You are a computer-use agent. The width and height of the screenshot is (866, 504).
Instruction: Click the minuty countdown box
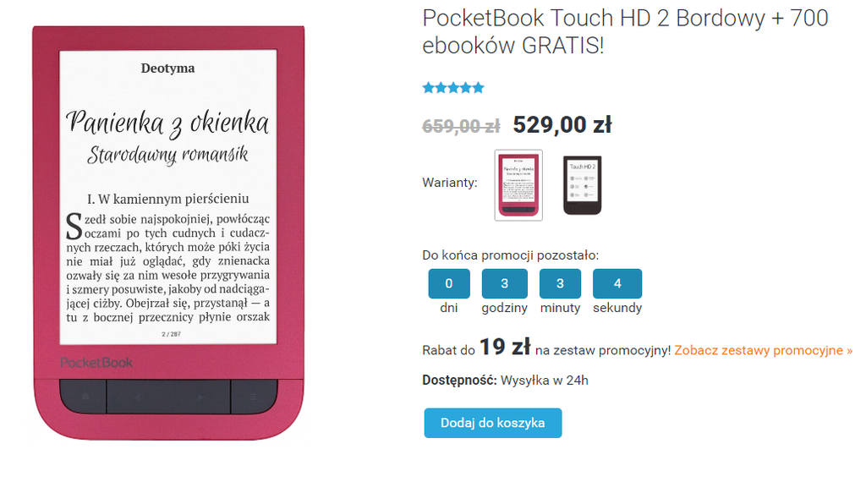pyautogui.click(x=560, y=284)
